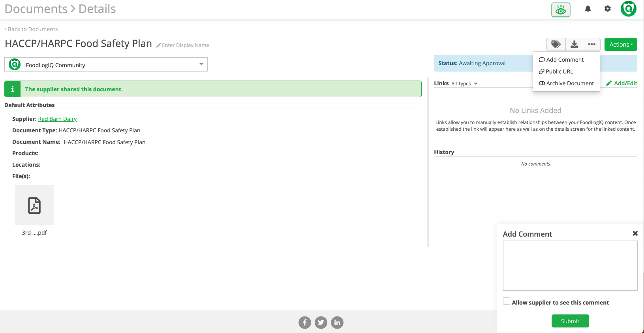Submit the comment
The width and height of the screenshot is (644, 333).
[x=570, y=321]
